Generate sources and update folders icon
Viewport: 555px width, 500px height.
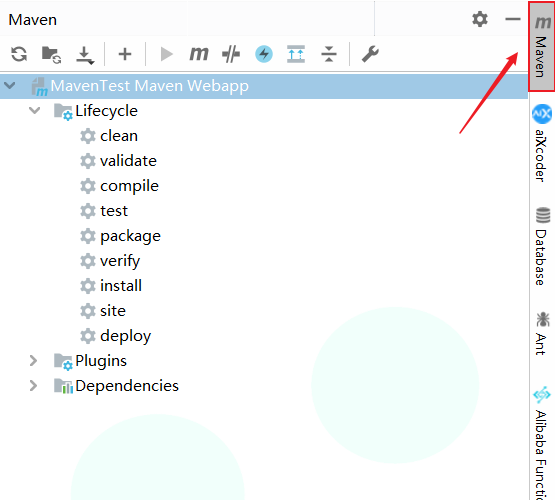pyautogui.click(x=51, y=54)
